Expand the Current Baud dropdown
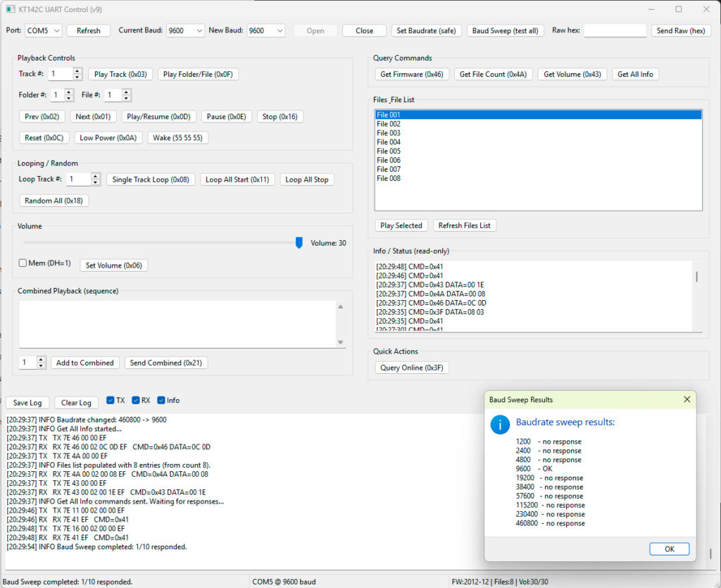 [x=186, y=31]
